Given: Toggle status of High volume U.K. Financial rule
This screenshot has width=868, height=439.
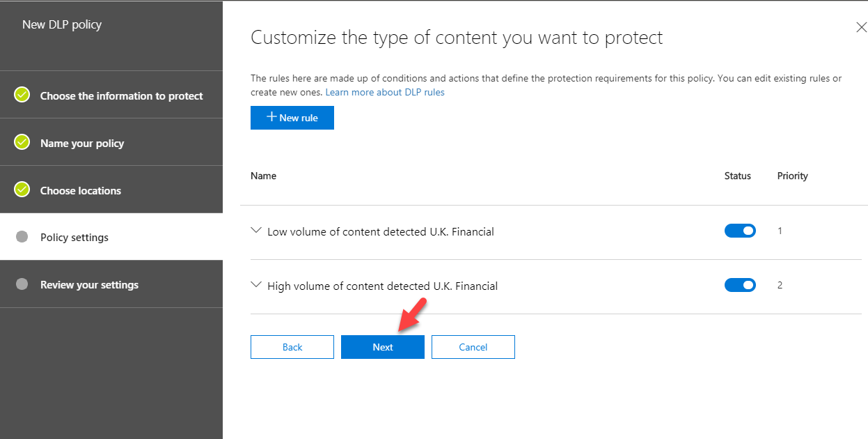Looking at the screenshot, I should pyautogui.click(x=740, y=285).
